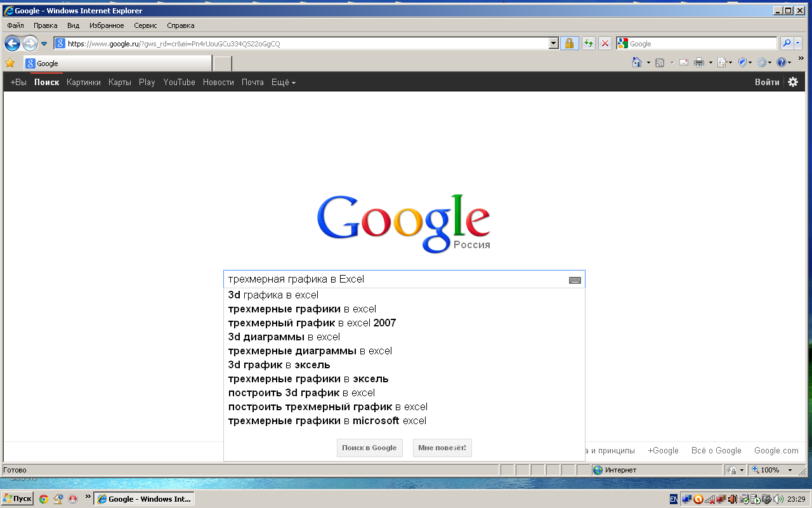Open Google settings gear icon

[x=793, y=82]
